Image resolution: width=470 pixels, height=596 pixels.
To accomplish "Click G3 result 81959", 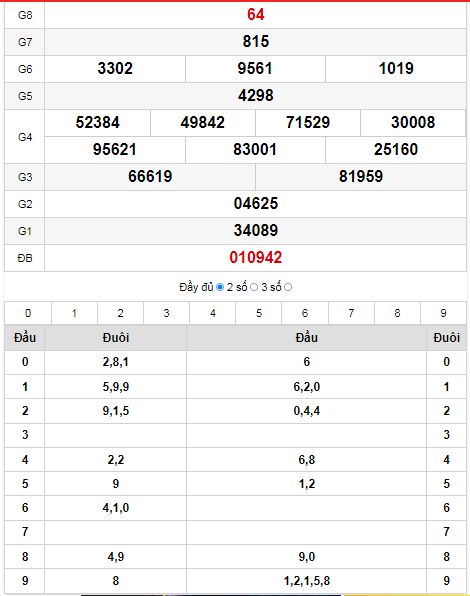I will (361, 176).
